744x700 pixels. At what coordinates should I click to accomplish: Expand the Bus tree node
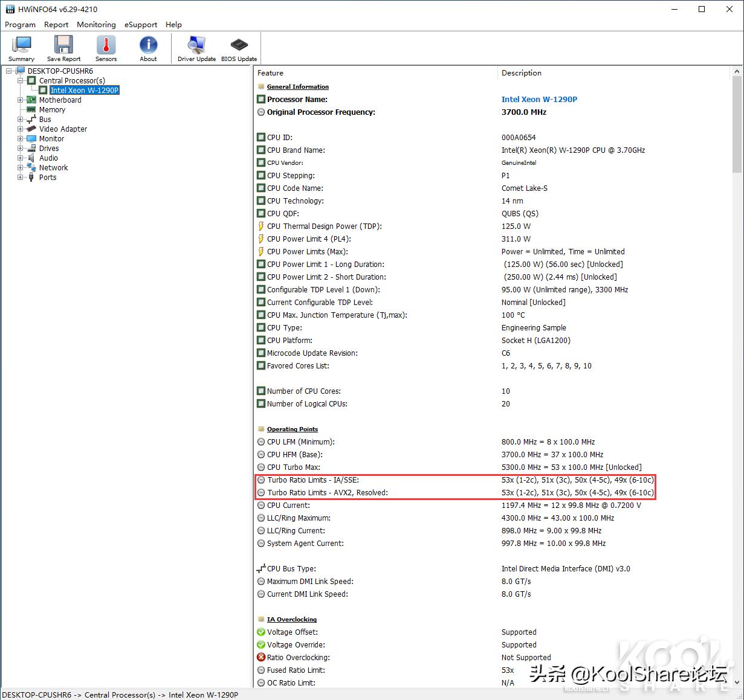coord(20,120)
